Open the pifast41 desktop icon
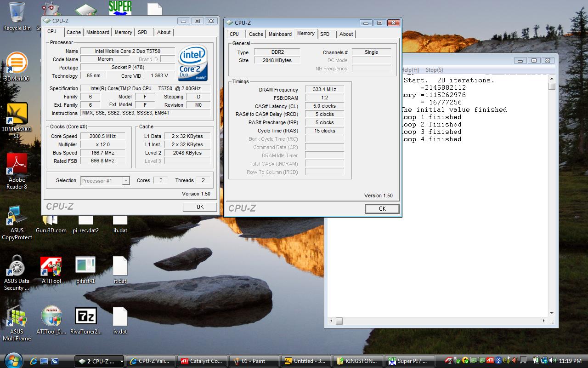The height and width of the screenshot is (368, 588). pos(85,270)
